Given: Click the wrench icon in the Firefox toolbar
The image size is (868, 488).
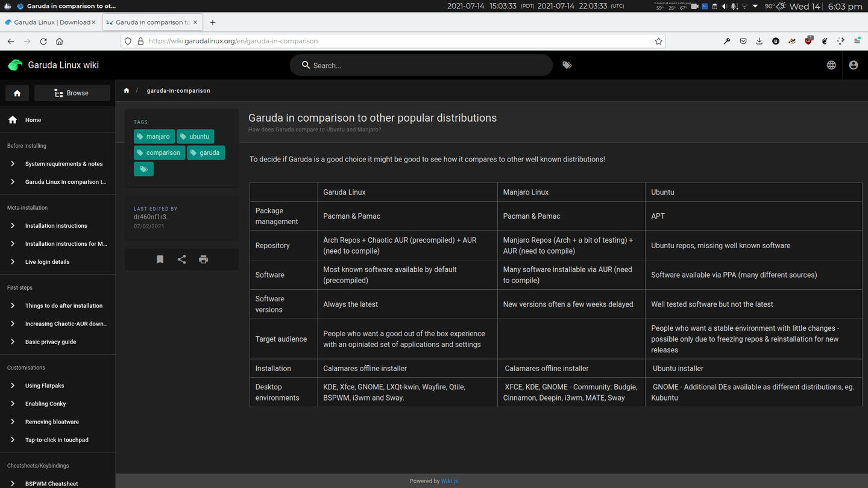Looking at the screenshot, I should pos(727,41).
